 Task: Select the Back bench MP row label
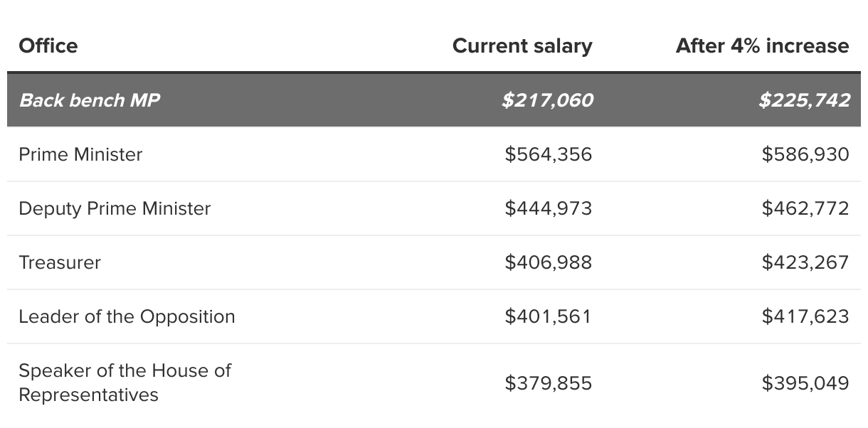90,100
